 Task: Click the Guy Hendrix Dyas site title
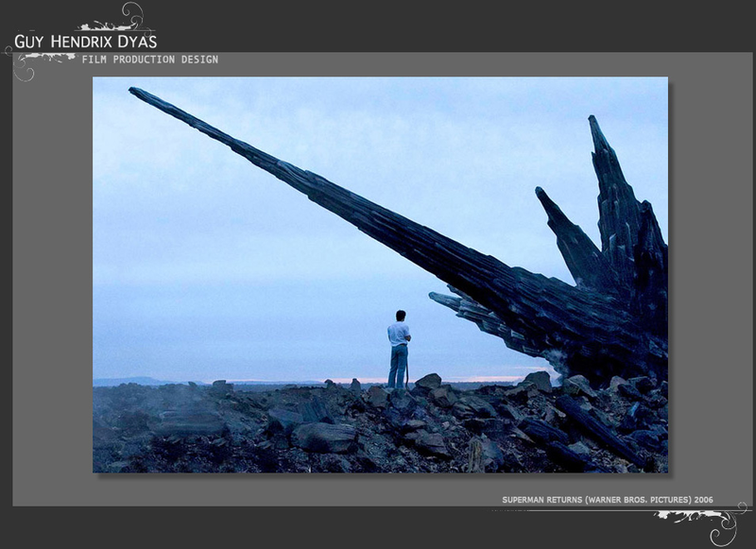point(85,42)
